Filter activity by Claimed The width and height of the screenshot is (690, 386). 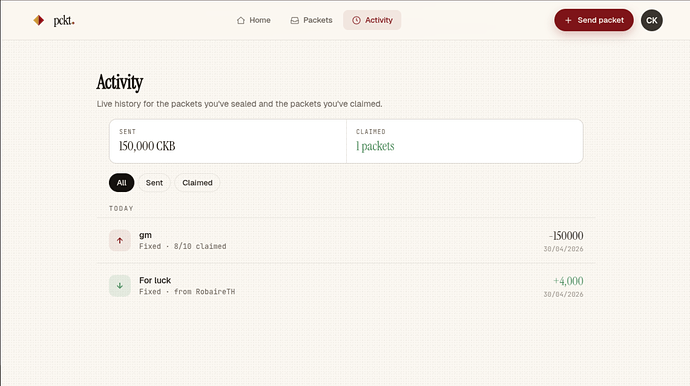pyautogui.click(x=197, y=183)
